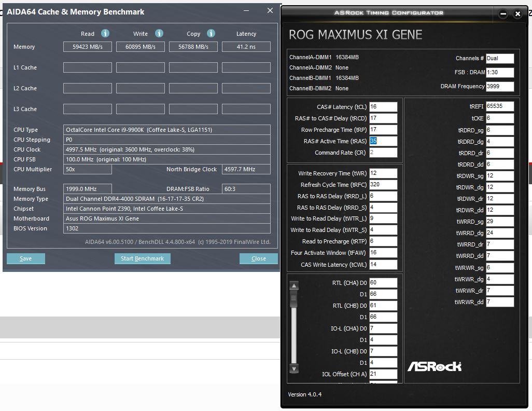This screenshot has height=411, width=532.
Task: Select the CAS# Latency (tCL) field
Action: 383,107
